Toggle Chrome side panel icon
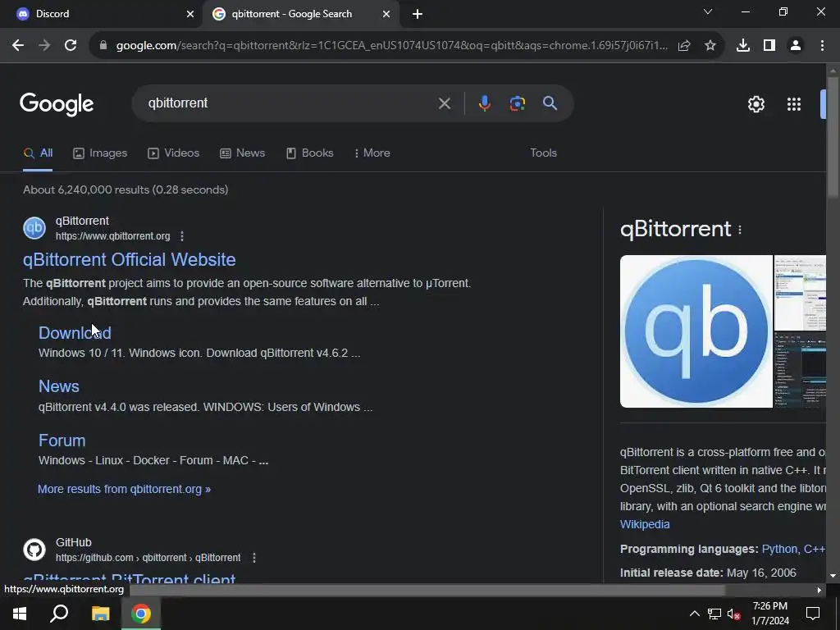The width and height of the screenshot is (840, 630). [769, 46]
